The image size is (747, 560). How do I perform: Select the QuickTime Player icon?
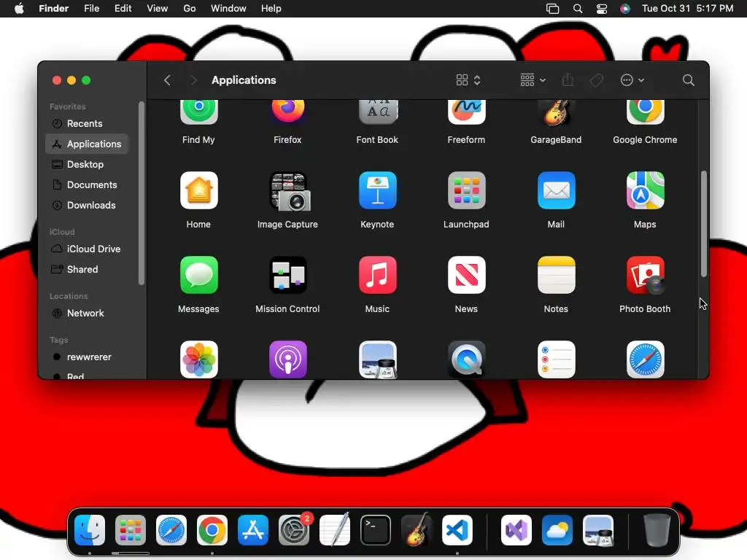coord(466,359)
